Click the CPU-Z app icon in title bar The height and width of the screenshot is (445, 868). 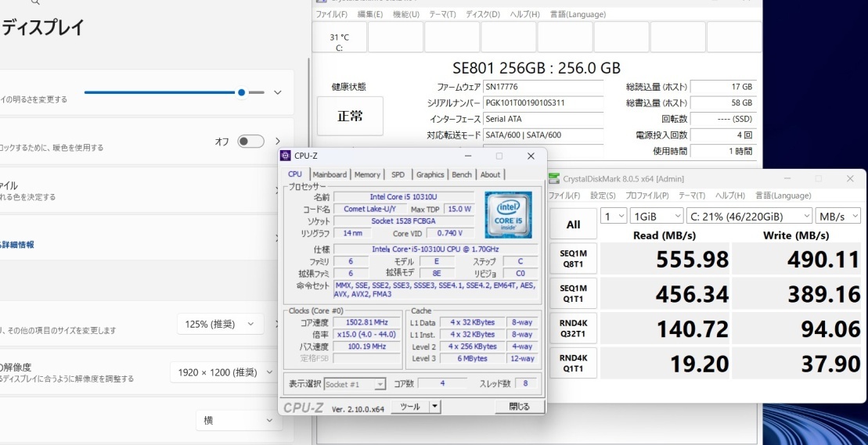286,156
